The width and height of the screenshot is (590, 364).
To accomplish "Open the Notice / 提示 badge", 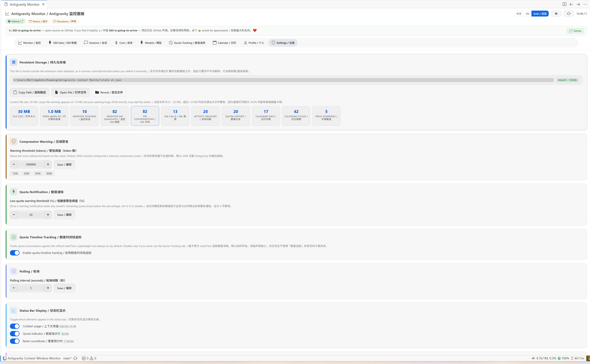I will click(38, 21).
